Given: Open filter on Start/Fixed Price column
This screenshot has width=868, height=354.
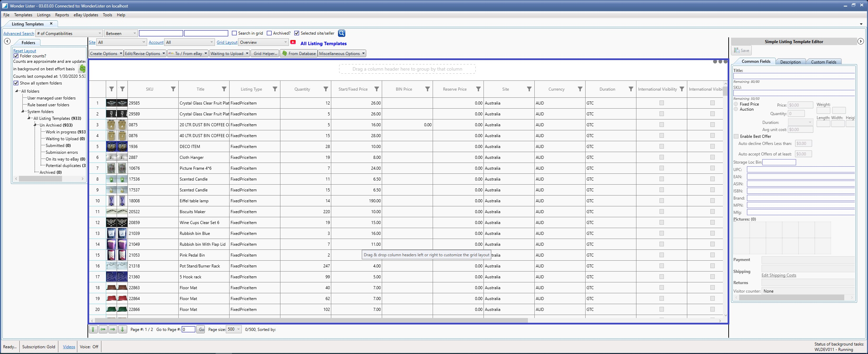Looking at the screenshot, I should point(377,89).
